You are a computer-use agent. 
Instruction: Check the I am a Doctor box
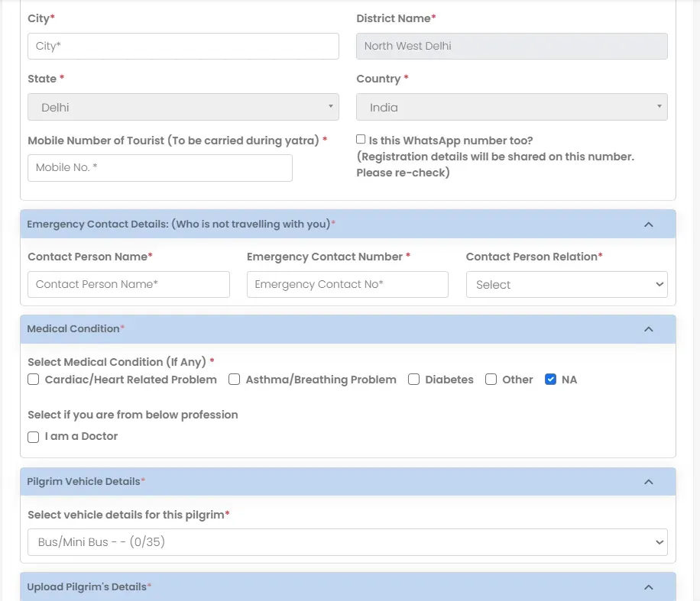point(34,437)
